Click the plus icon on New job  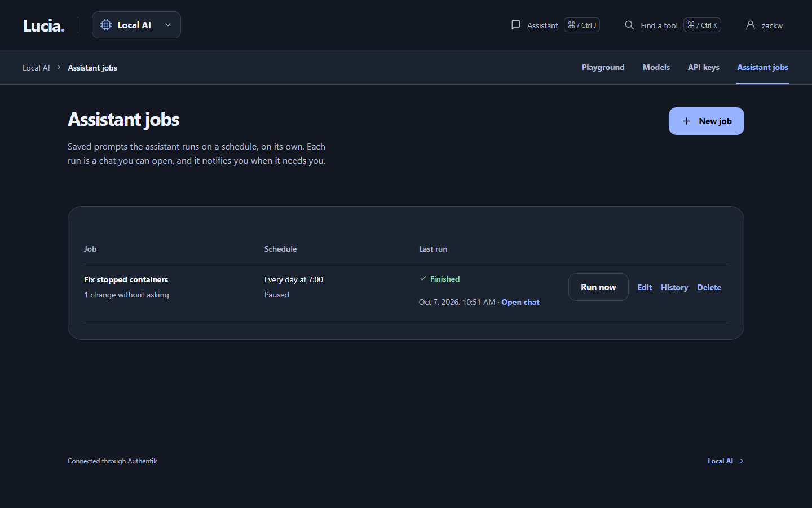[686, 121]
